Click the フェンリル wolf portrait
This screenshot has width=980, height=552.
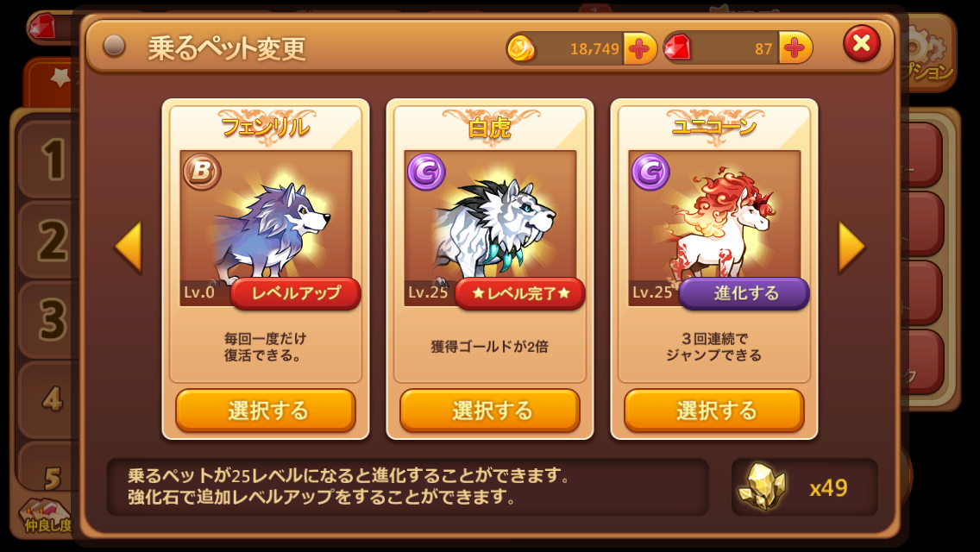click(x=267, y=228)
